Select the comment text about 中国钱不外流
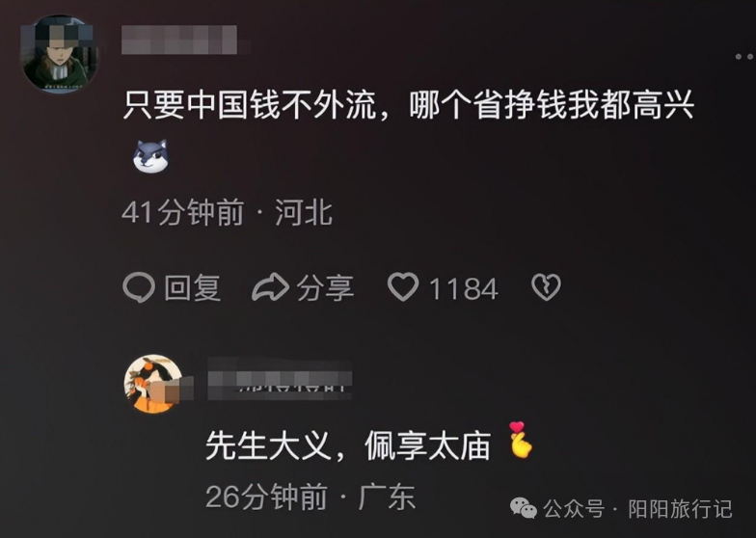Viewport: 756px width, 538px height. (x=409, y=104)
